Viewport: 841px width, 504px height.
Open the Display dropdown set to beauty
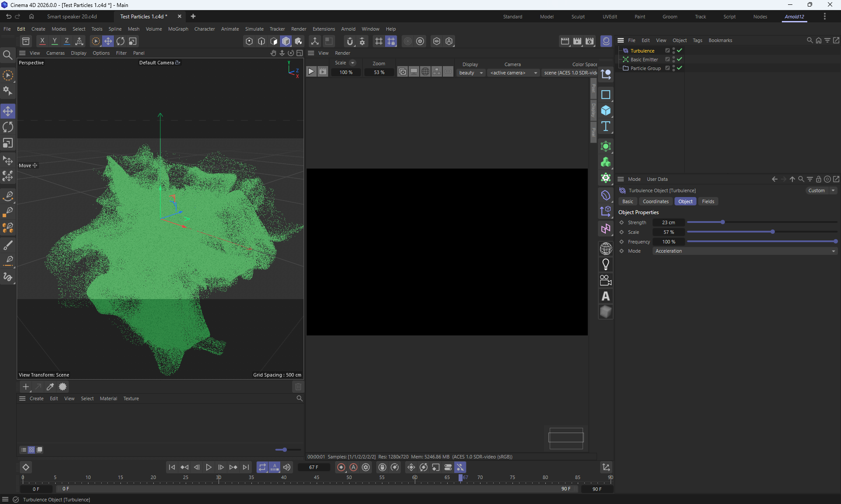(471, 73)
